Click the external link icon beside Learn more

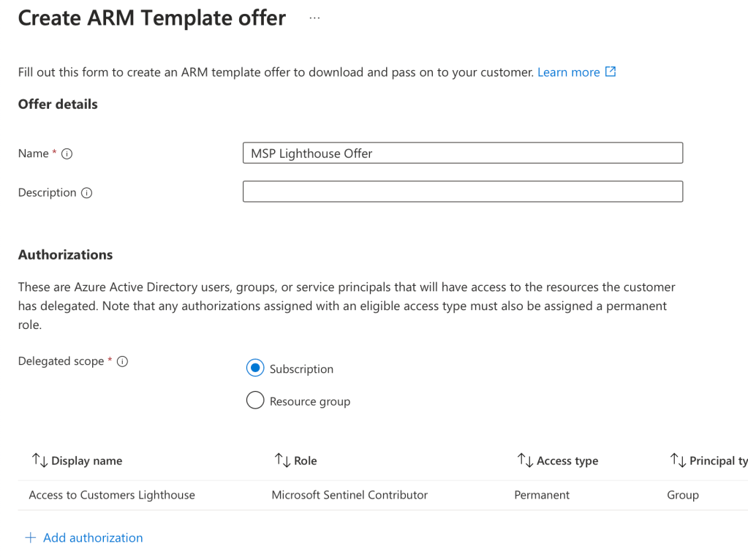point(611,72)
